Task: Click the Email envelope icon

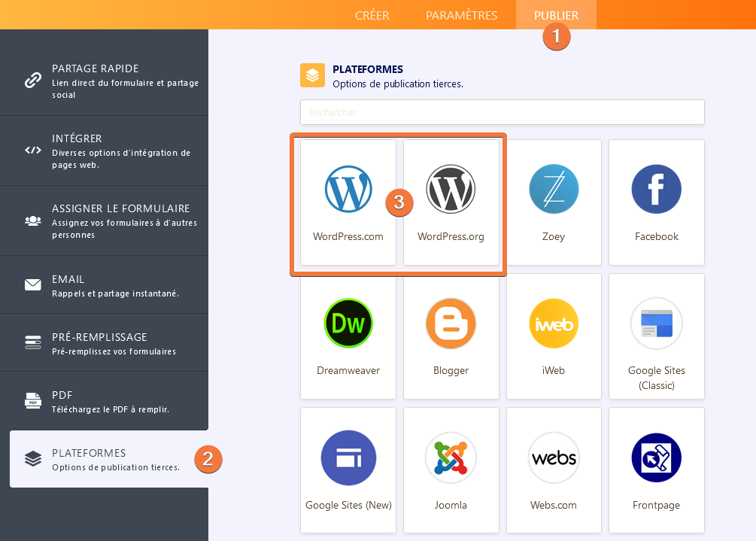Action: point(33,284)
